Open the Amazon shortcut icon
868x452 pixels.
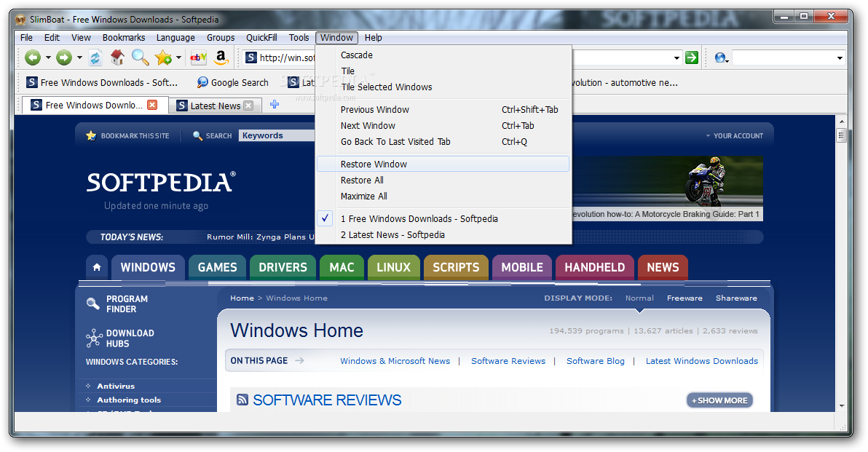(221, 57)
